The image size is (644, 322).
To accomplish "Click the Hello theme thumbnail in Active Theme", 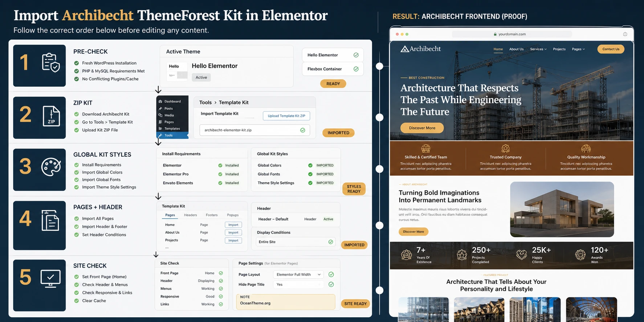I will 177,71.
